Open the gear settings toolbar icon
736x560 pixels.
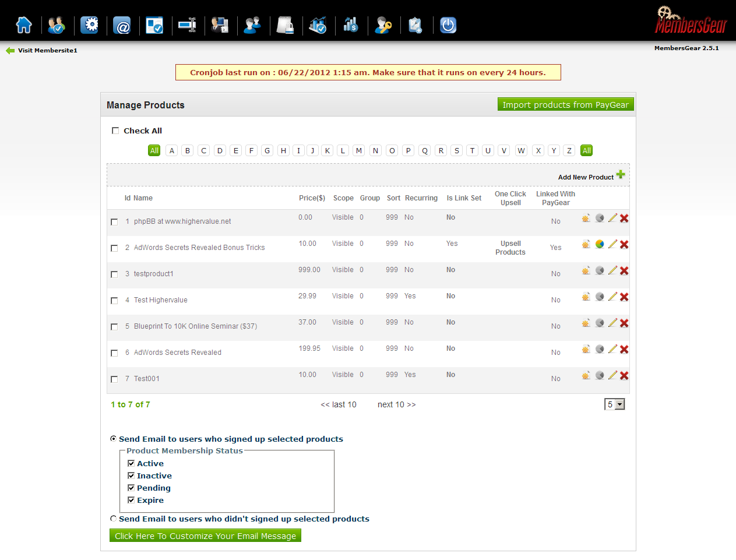(89, 25)
